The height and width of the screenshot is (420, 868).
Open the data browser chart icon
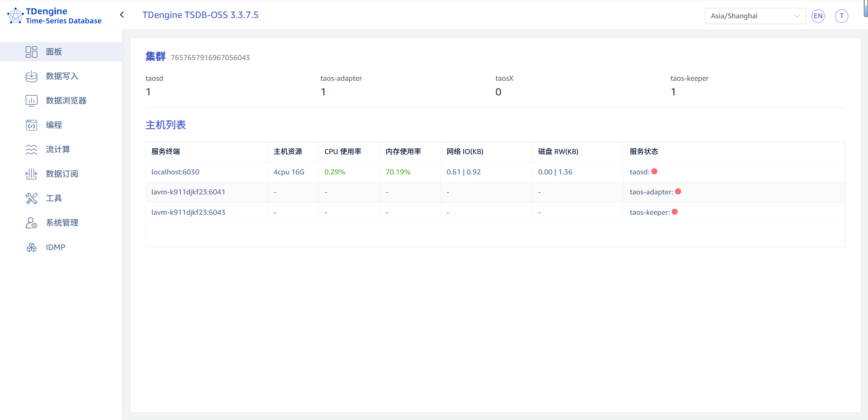point(31,100)
